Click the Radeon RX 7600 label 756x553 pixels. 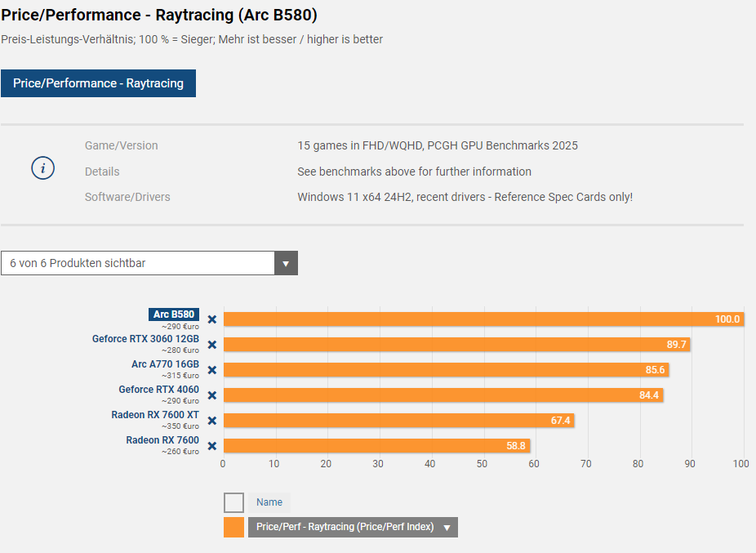[162, 440]
